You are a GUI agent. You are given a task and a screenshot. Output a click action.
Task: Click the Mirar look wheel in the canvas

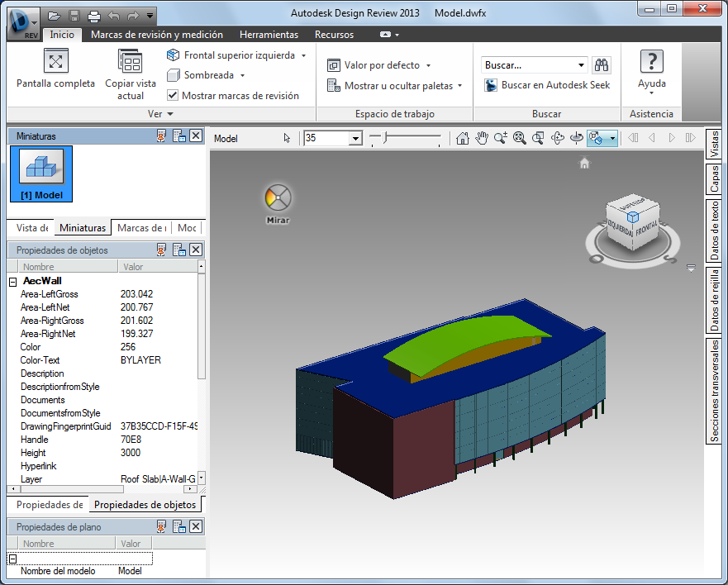click(x=278, y=198)
